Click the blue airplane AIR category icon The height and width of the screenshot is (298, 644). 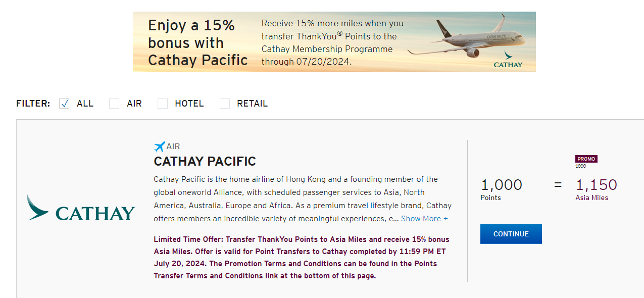[160, 146]
